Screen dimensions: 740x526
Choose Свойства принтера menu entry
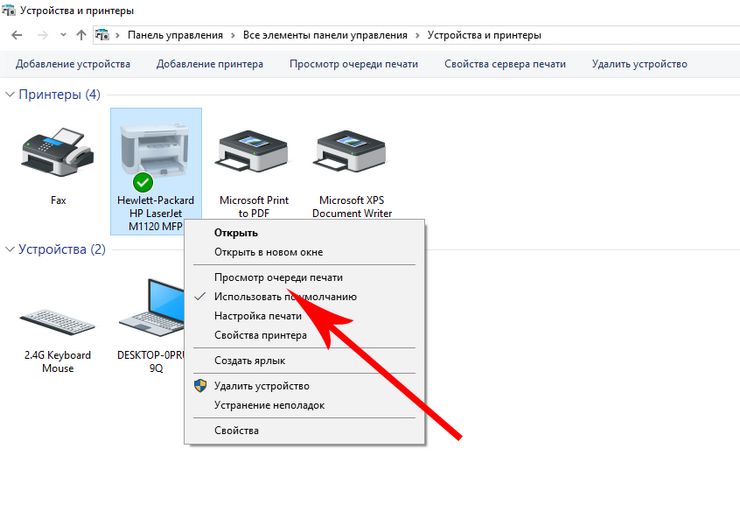(x=304, y=335)
